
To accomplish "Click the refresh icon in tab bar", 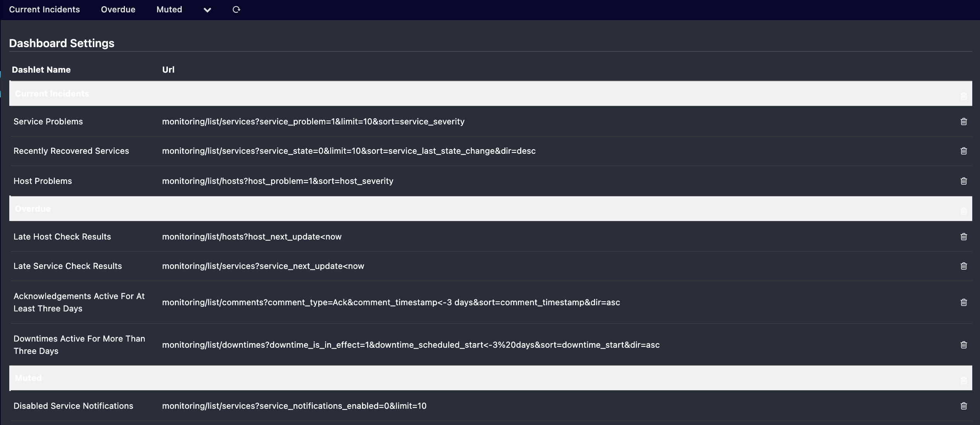I will click(236, 10).
